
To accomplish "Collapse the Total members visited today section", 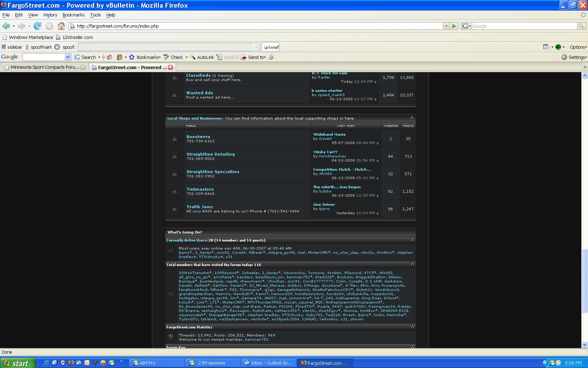I will pos(412,264).
